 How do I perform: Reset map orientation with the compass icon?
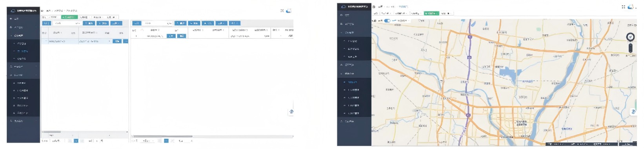click(x=631, y=37)
